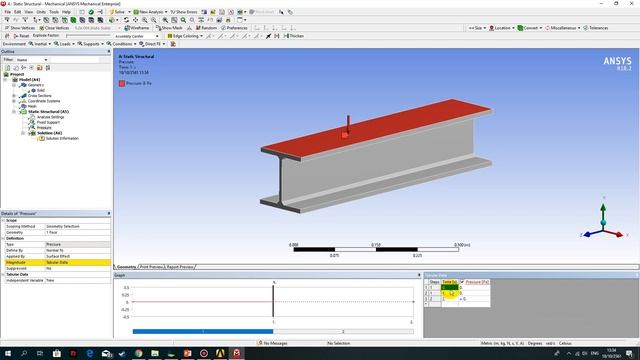Click the graph time step bar
The image size is (640, 360).
[273, 331]
